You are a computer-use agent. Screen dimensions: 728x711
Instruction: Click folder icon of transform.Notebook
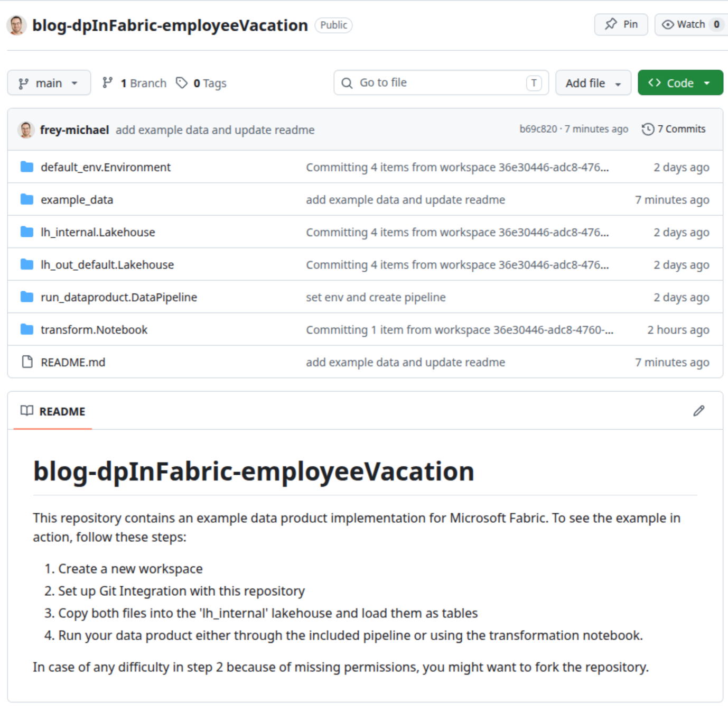(x=27, y=329)
